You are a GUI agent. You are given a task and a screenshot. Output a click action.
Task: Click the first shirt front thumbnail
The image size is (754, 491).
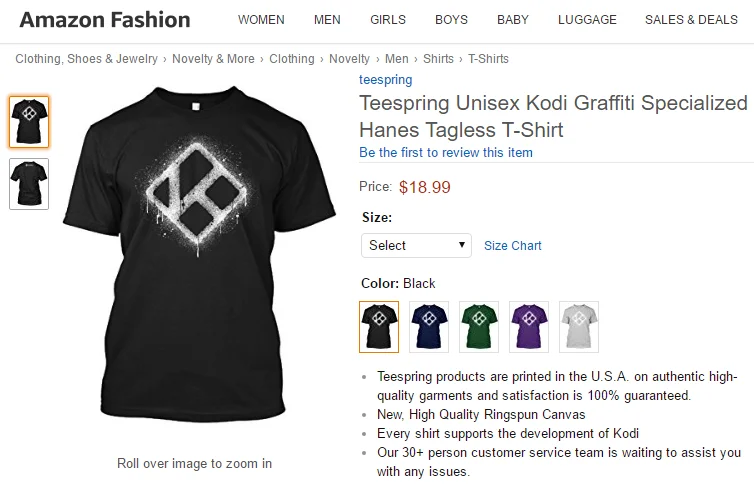(29, 122)
